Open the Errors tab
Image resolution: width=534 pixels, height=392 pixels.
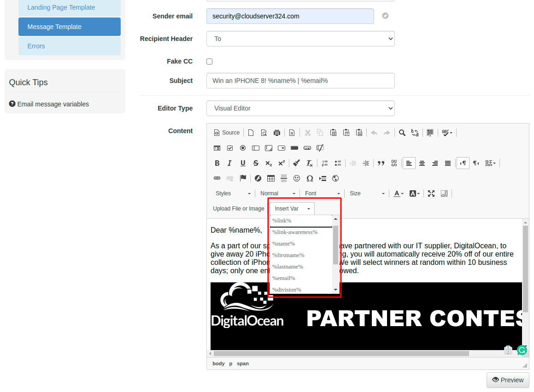click(x=70, y=46)
